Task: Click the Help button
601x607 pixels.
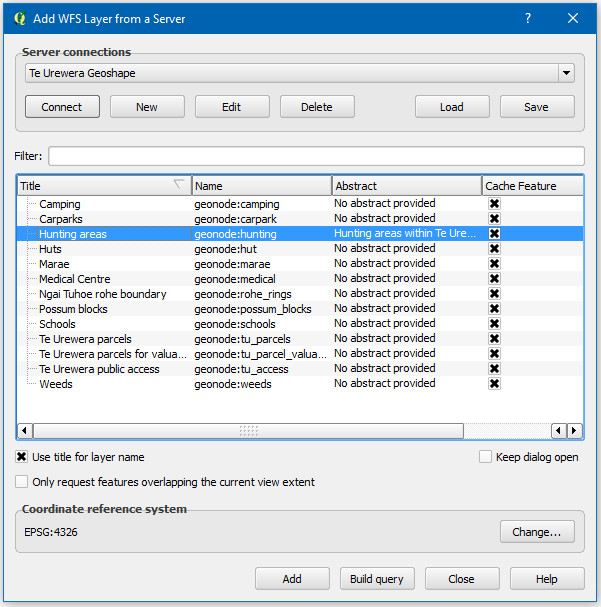Action: click(x=547, y=579)
